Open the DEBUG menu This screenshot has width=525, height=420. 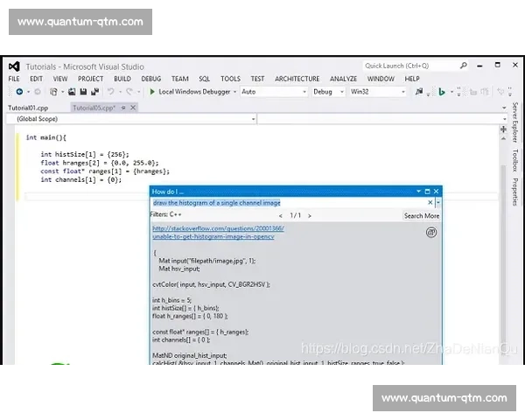[x=151, y=79]
